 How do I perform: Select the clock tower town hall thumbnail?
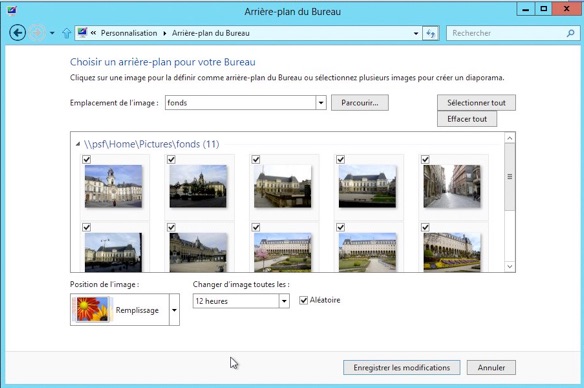pyautogui.click(x=113, y=186)
